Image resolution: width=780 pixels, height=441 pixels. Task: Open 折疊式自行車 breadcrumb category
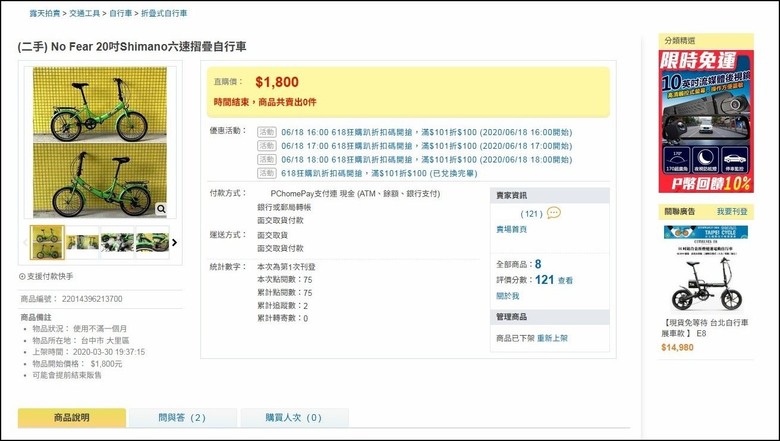[x=164, y=13]
